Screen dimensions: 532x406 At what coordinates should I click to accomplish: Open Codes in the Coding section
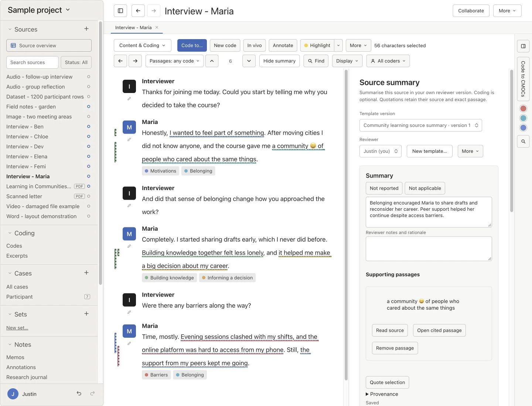tap(14, 246)
